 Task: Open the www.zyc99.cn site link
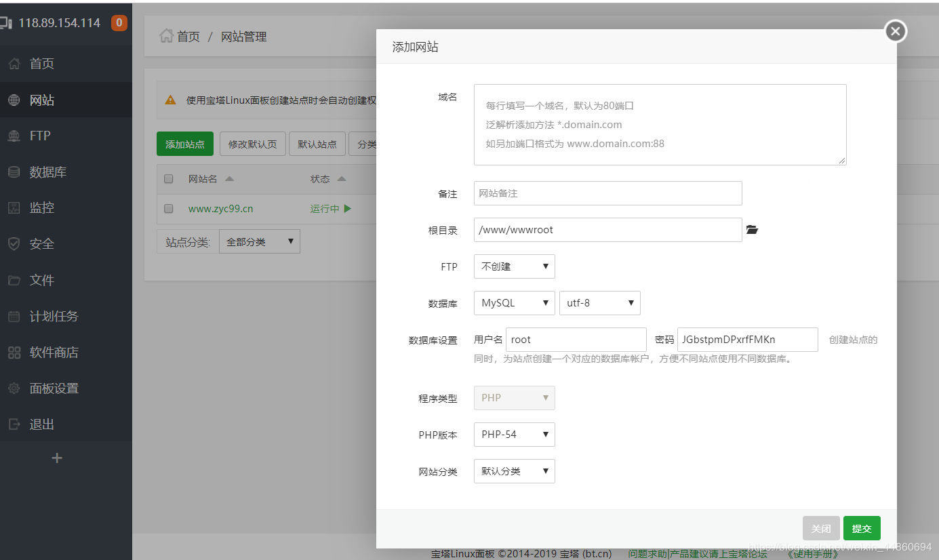pyautogui.click(x=221, y=209)
